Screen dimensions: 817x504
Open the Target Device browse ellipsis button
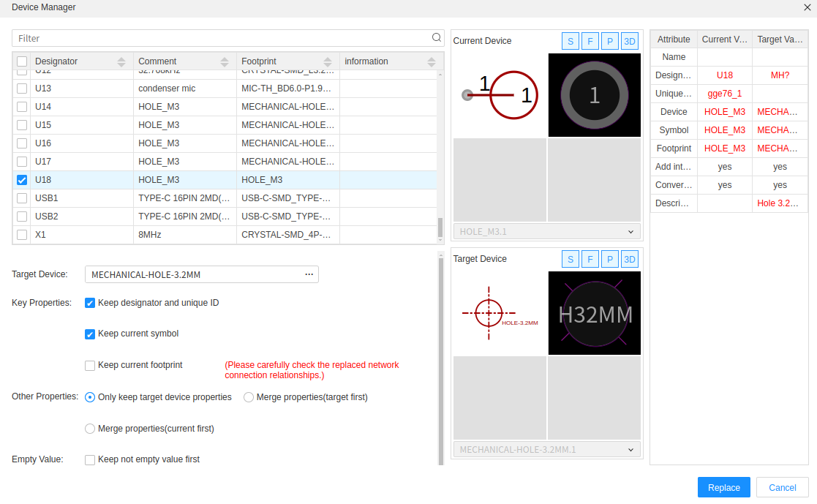(309, 274)
